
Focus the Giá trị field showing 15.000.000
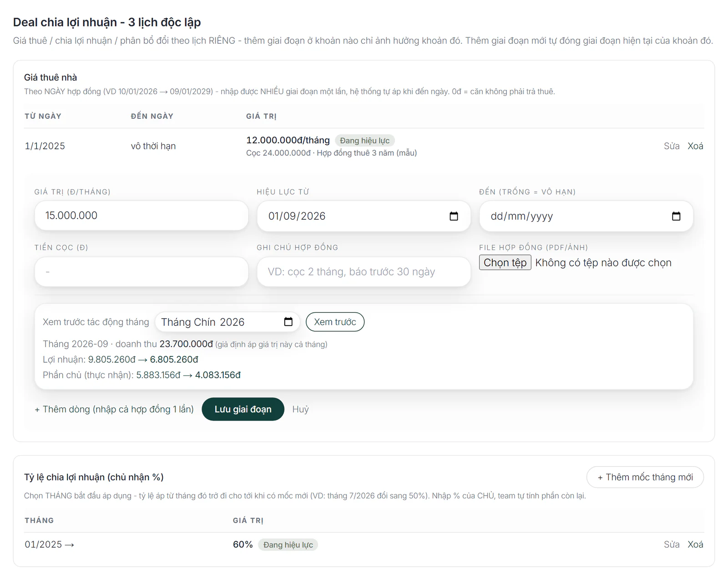pyautogui.click(x=142, y=216)
